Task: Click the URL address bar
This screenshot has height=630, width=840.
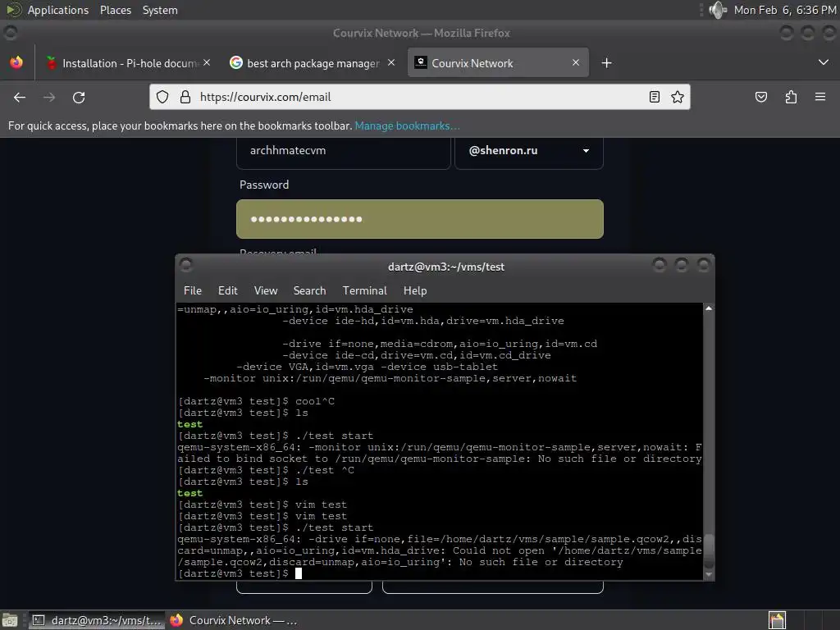Action: [x=419, y=97]
